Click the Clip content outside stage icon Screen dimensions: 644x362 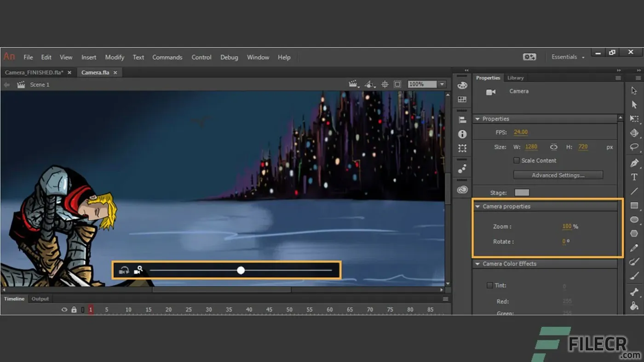tap(398, 84)
